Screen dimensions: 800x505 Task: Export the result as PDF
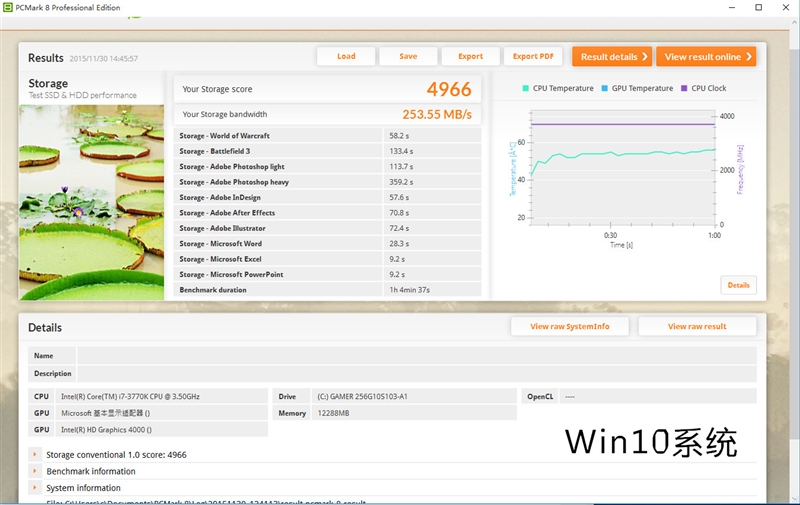point(533,57)
